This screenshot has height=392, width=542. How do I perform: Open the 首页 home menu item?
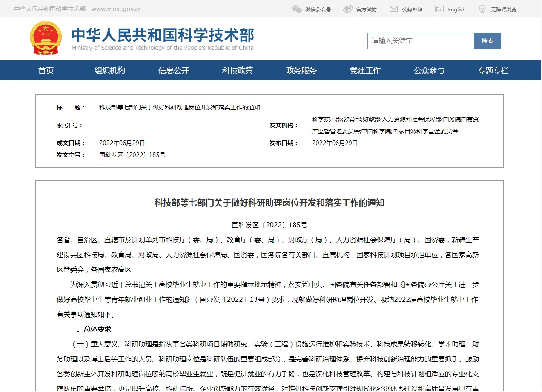point(46,70)
